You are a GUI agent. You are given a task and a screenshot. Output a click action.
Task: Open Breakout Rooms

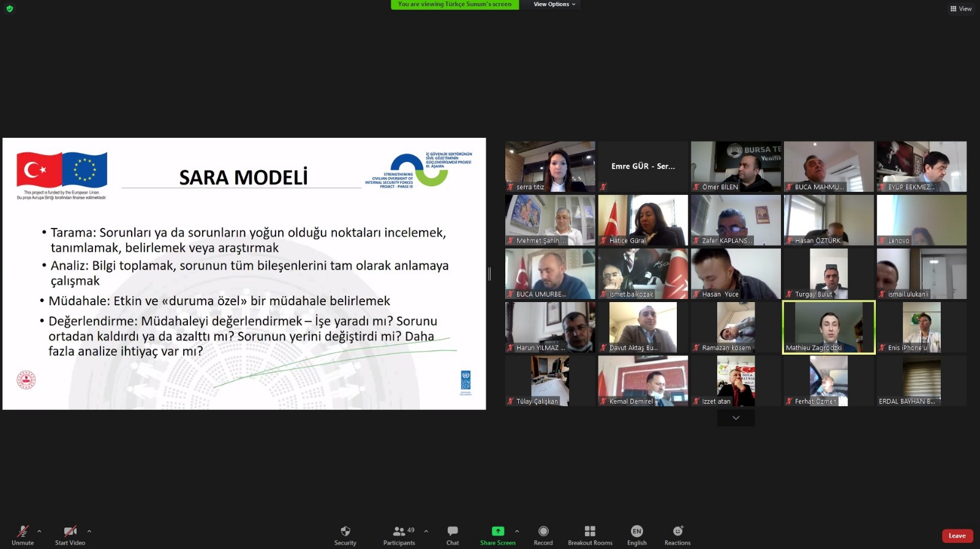[x=590, y=532]
